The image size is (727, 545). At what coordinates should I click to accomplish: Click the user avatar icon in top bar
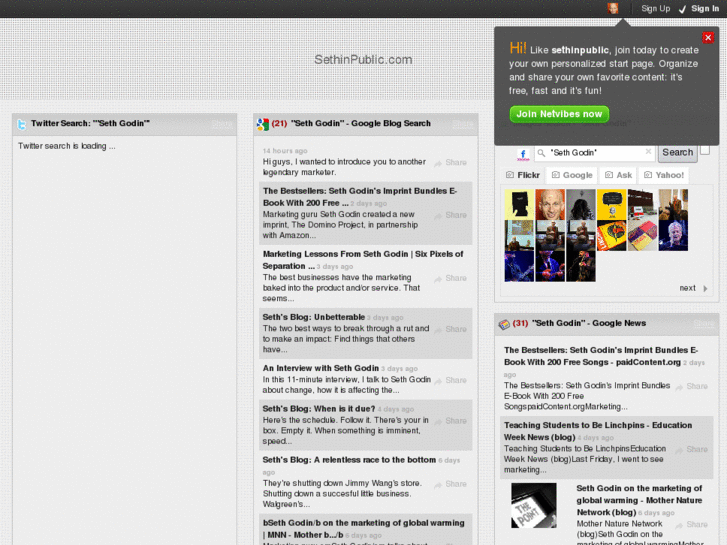tap(612, 8)
